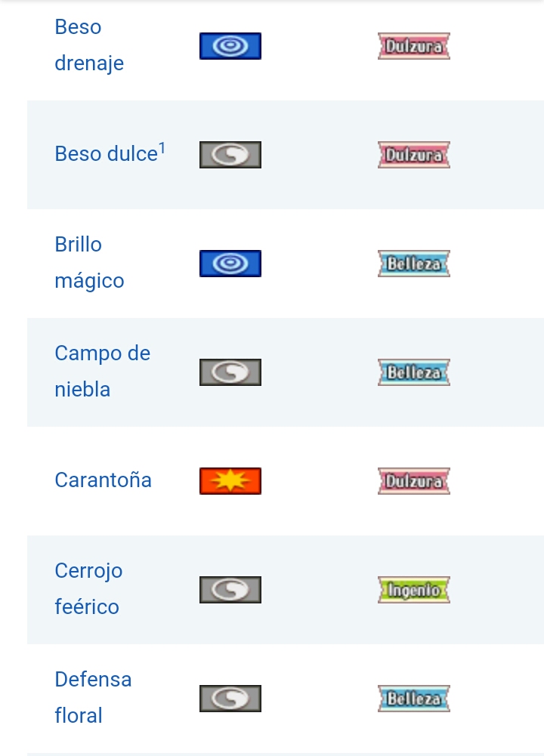Click the special category icon for Beso drenaje
Viewport: 544px width, 756px height.
click(230, 46)
